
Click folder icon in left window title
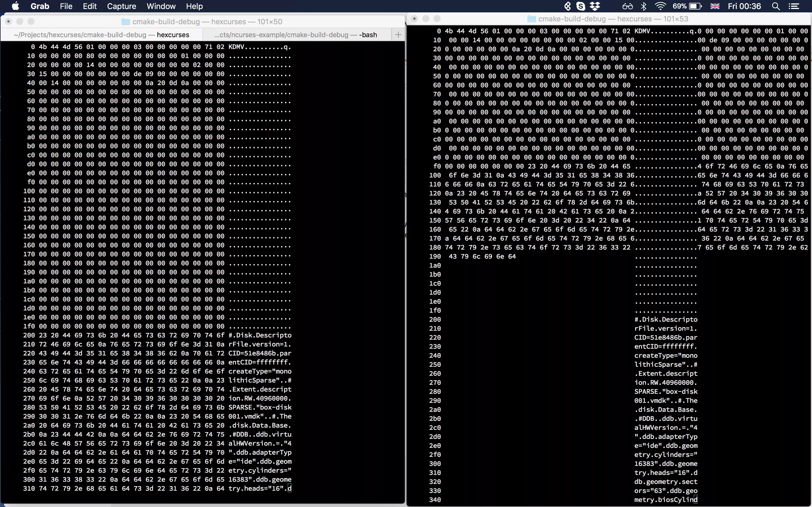pyautogui.click(x=125, y=22)
